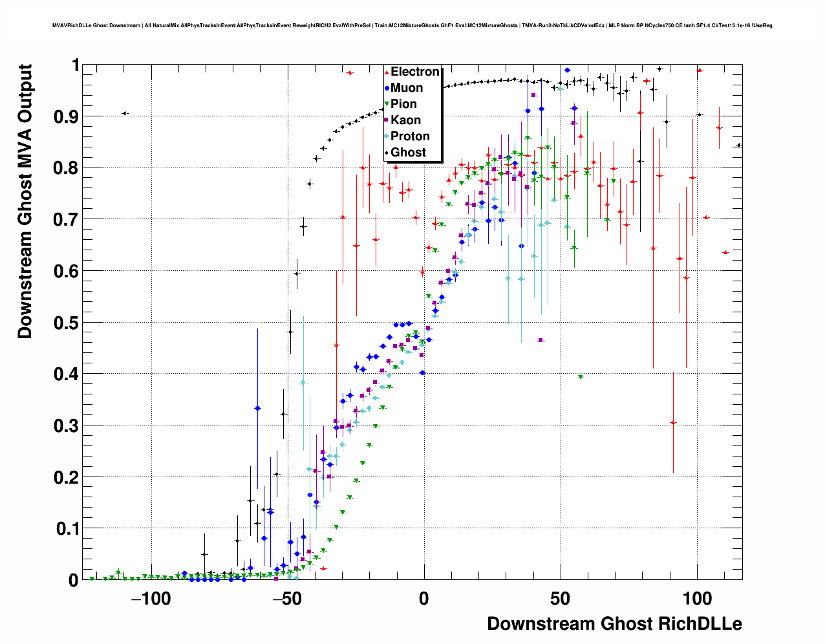This screenshot has width=825, height=644.
Task: Click the cyan Proton marker in legend
Action: (x=387, y=136)
